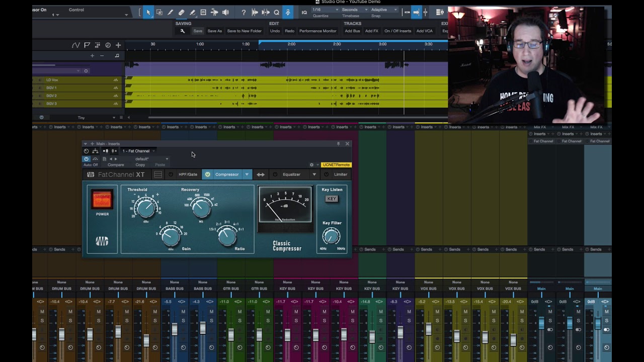Enable the Equalizer power button
644x362 pixels.
point(275,174)
